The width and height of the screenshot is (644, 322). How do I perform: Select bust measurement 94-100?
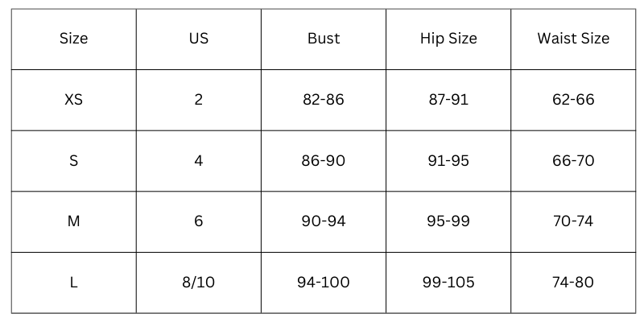click(324, 283)
